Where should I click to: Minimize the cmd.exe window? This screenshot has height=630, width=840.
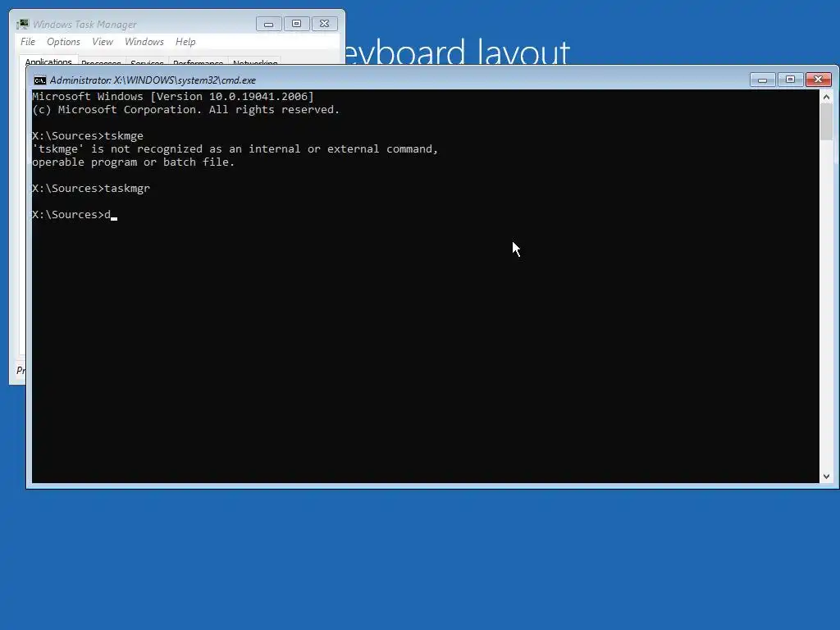point(762,80)
